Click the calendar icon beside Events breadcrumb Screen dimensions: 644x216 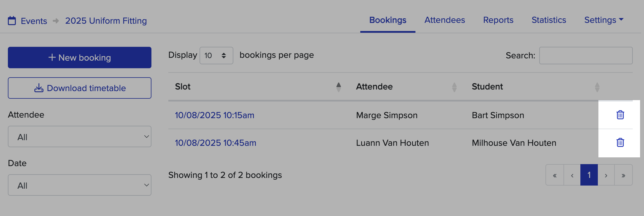point(12,21)
